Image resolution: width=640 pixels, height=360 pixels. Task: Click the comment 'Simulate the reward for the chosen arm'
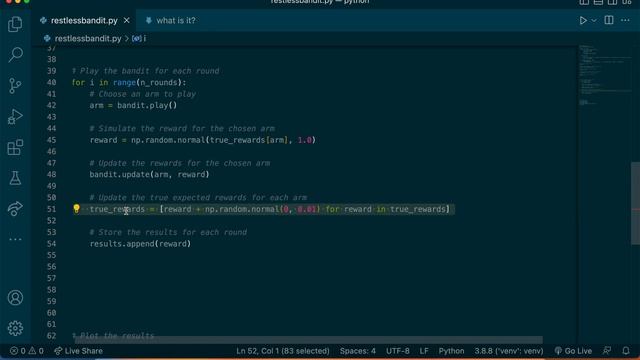tap(182, 129)
